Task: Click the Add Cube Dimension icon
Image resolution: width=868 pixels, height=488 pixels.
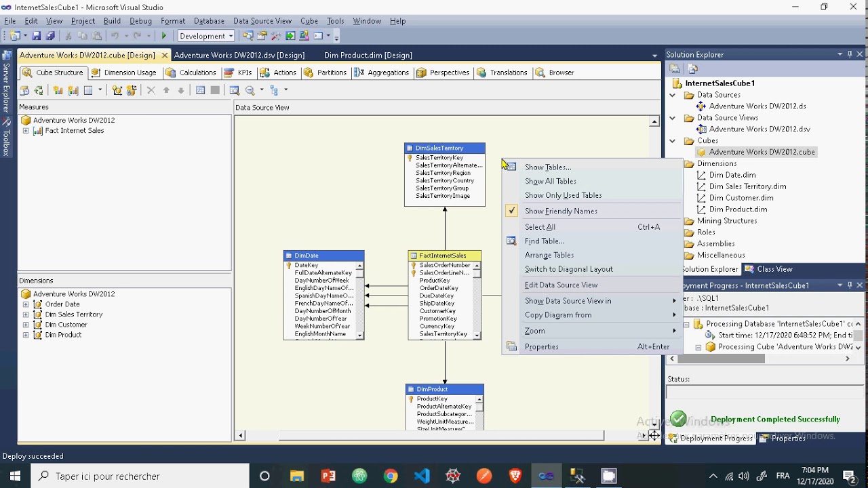Action: coord(117,90)
